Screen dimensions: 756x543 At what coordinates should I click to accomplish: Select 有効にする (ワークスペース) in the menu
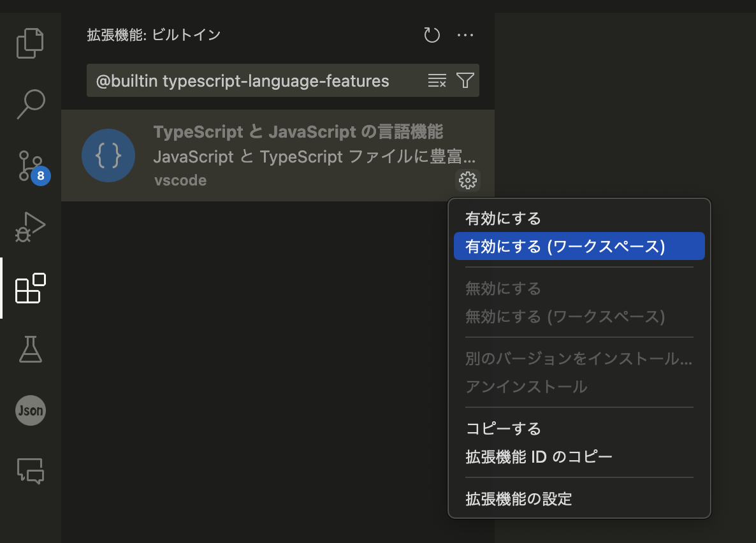(579, 246)
